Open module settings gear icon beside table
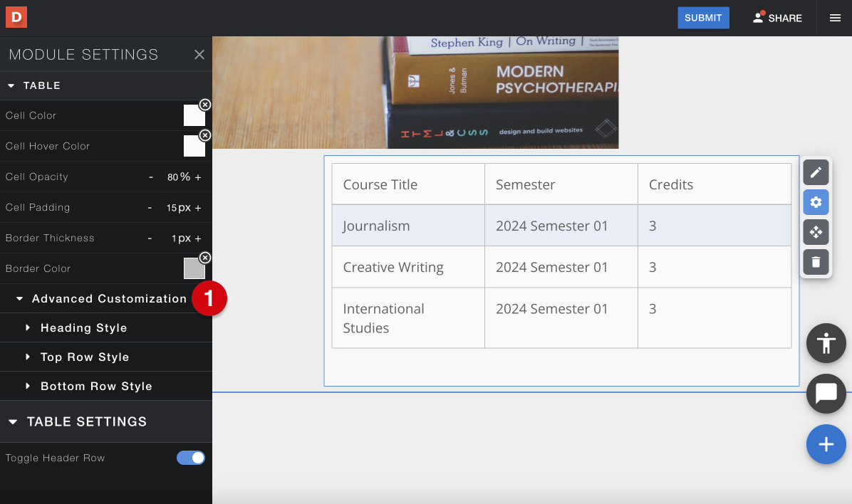Viewport: 852px width, 504px height. coord(816,202)
